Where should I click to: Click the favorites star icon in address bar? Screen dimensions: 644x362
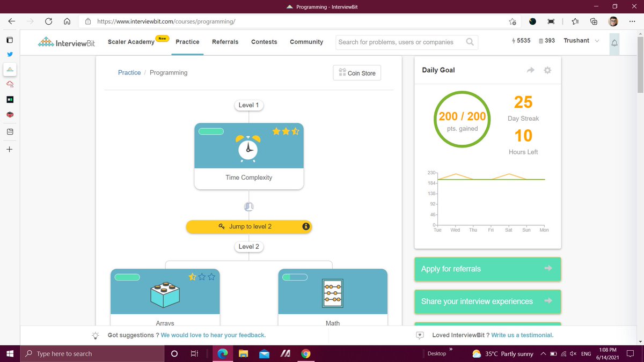click(513, 21)
